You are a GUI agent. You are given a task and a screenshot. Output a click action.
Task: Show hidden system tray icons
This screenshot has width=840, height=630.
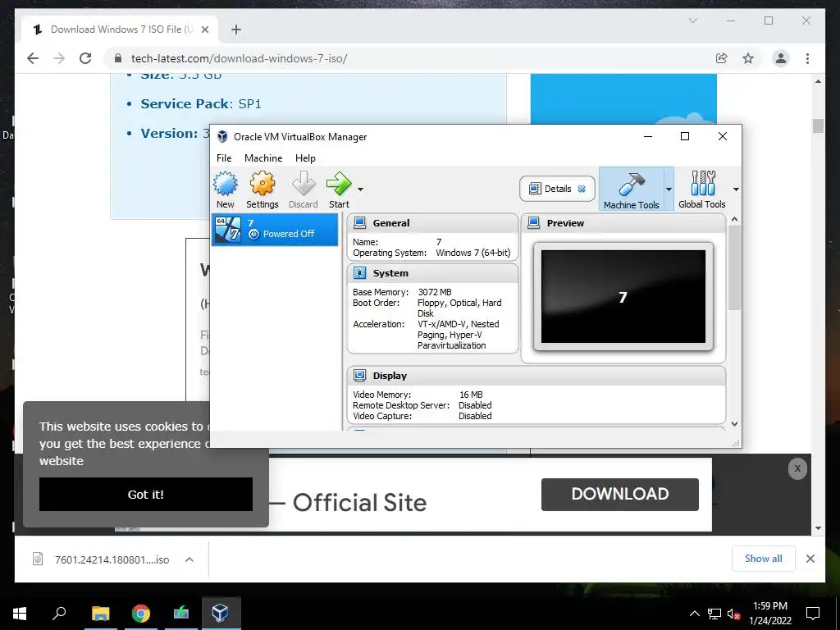(694, 614)
